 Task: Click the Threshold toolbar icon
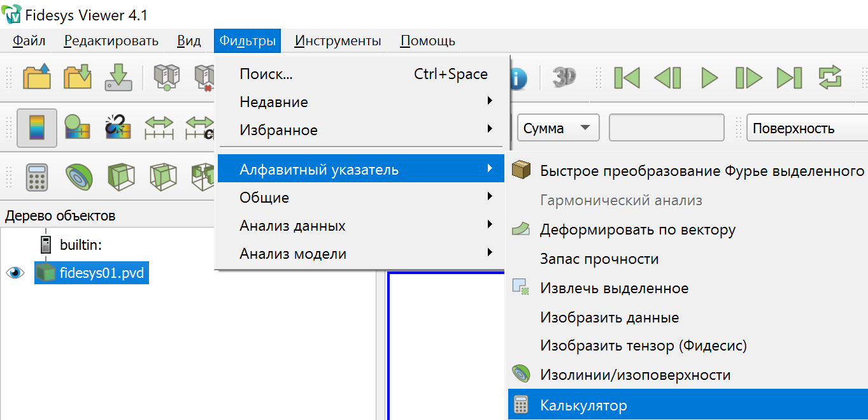204,177
